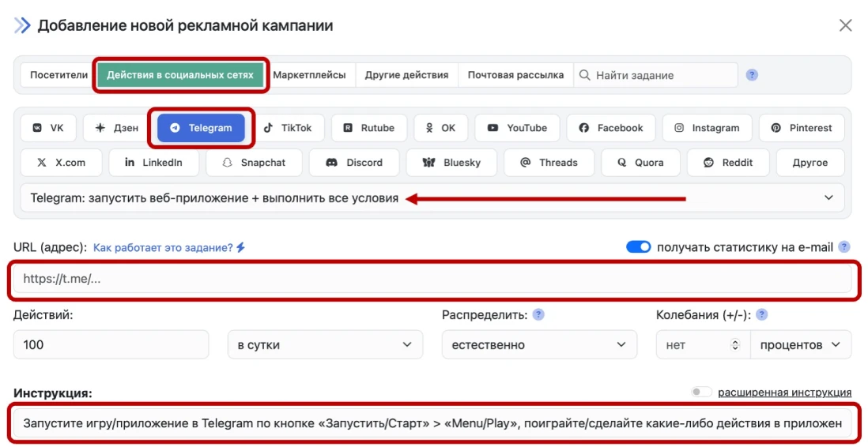
Task: Open the Почтовая рассылка tab
Action: tap(515, 75)
